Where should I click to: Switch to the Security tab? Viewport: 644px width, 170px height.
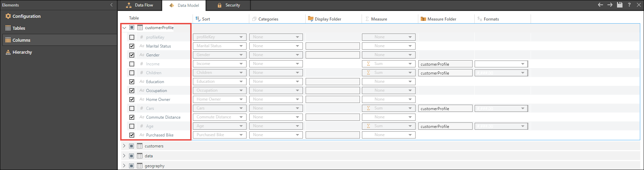[x=229, y=5]
